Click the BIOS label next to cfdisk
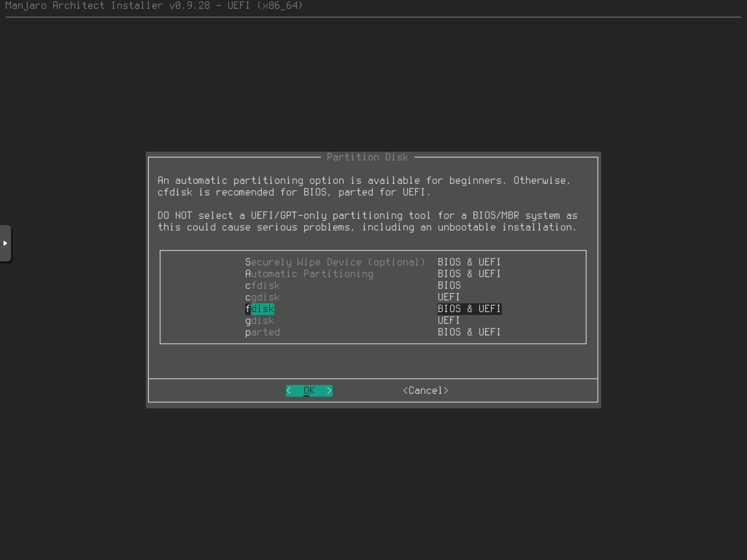 [449, 285]
